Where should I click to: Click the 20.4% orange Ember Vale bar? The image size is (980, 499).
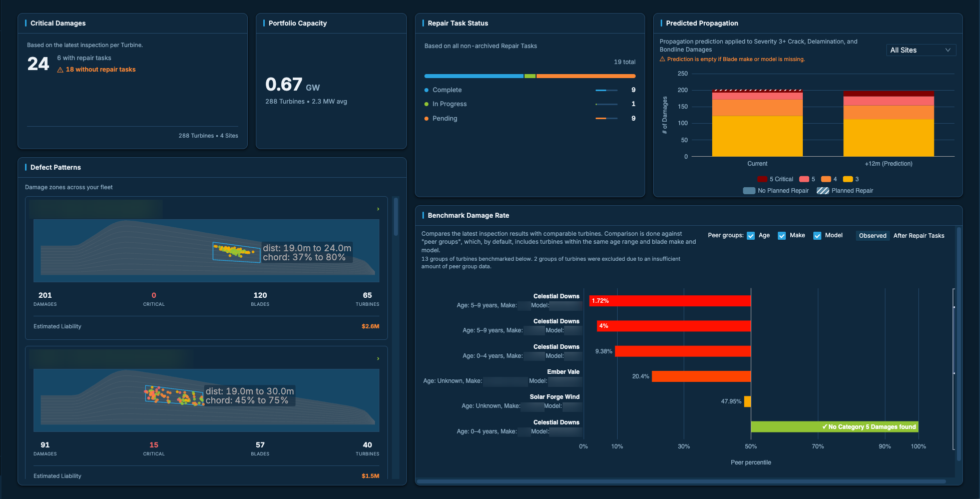pos(701,376)
